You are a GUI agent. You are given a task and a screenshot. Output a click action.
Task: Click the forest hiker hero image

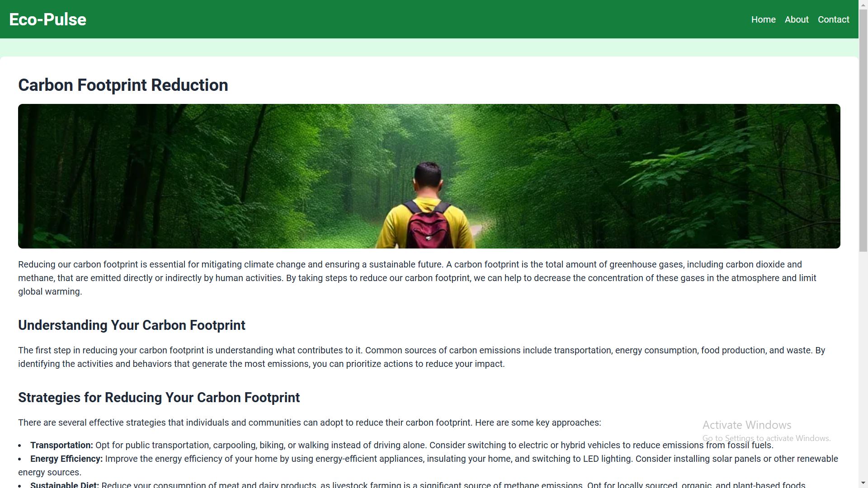pyautogui.click(x=429, y=176)
